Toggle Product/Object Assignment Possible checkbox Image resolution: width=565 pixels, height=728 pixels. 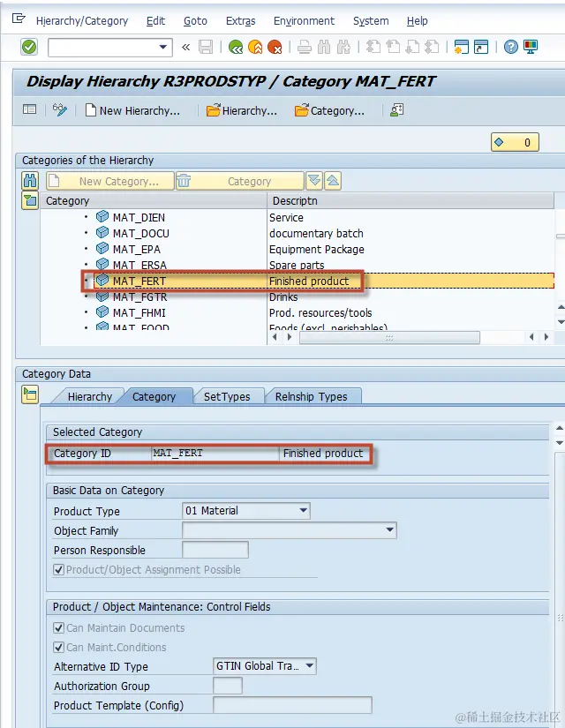click(58, 570)
